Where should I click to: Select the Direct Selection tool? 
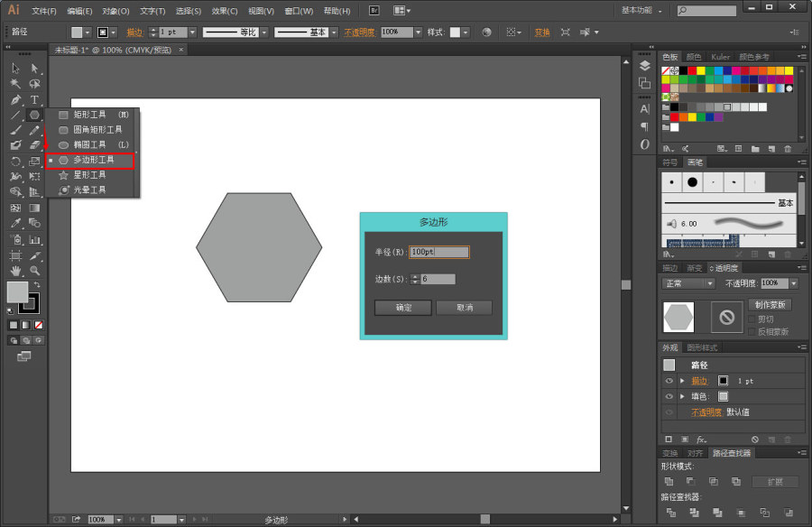coord(34,69)
